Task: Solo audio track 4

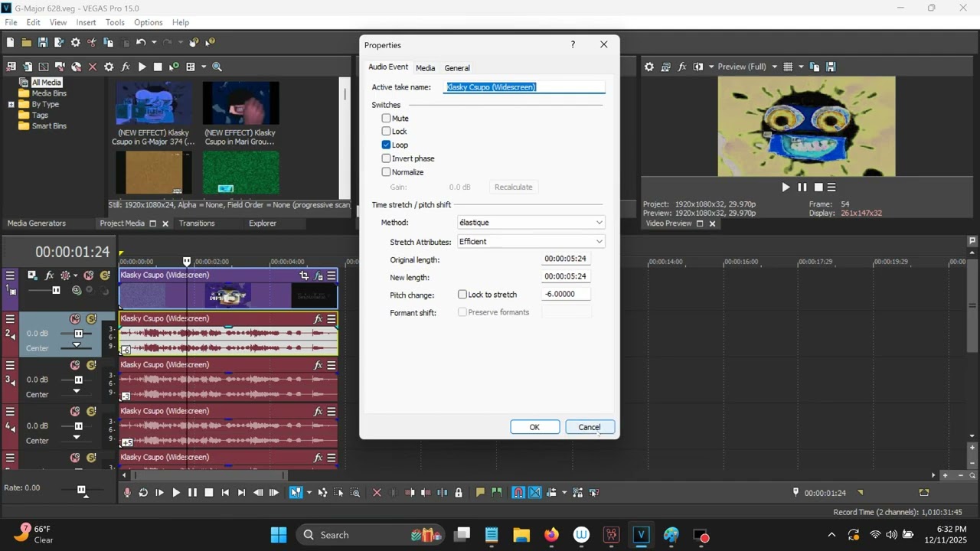Action: [x=91, y=412]
